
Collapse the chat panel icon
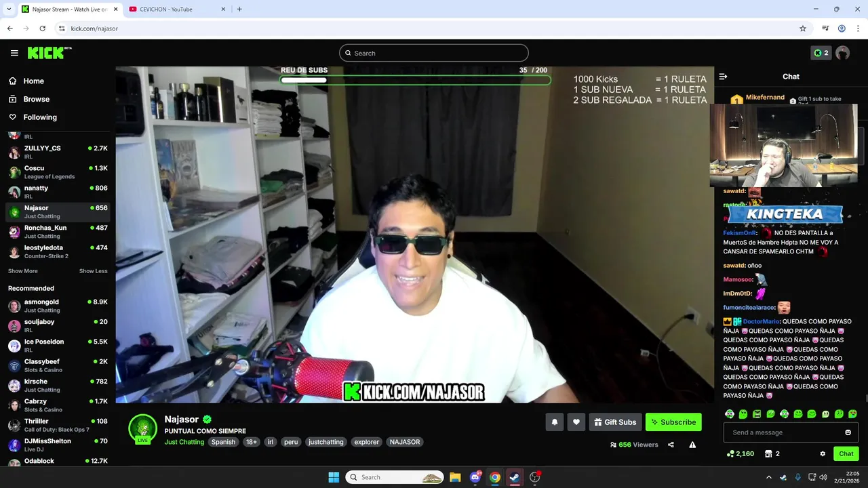(x=723, y=77)
